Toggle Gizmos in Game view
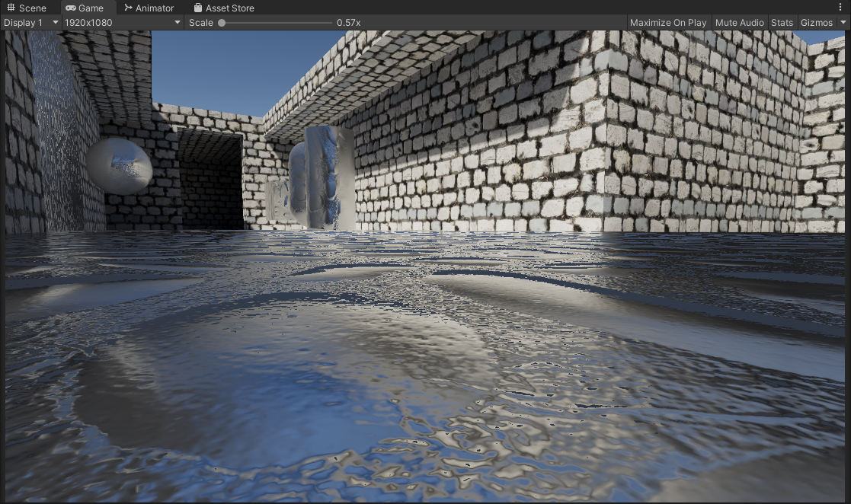 click(816, 23)
